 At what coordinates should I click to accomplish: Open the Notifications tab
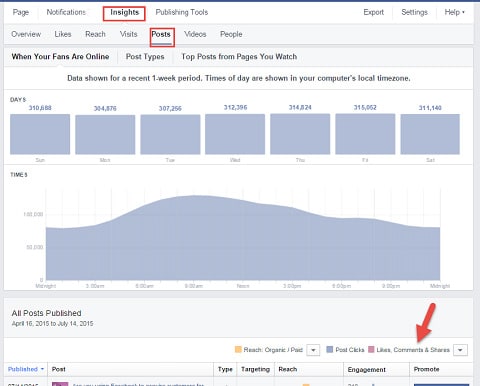(66, 12)
